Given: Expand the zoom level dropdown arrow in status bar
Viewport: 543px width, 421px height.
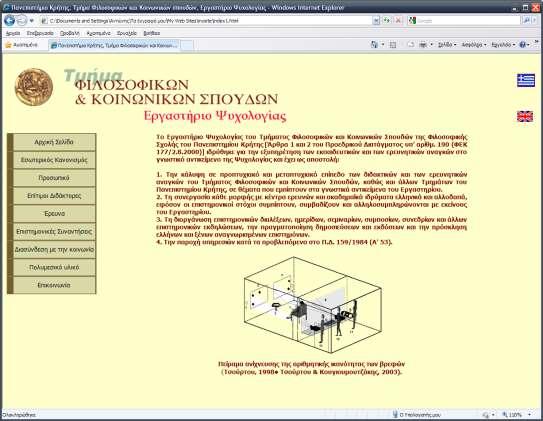Looking at the screenshot, I should [529, 414].
